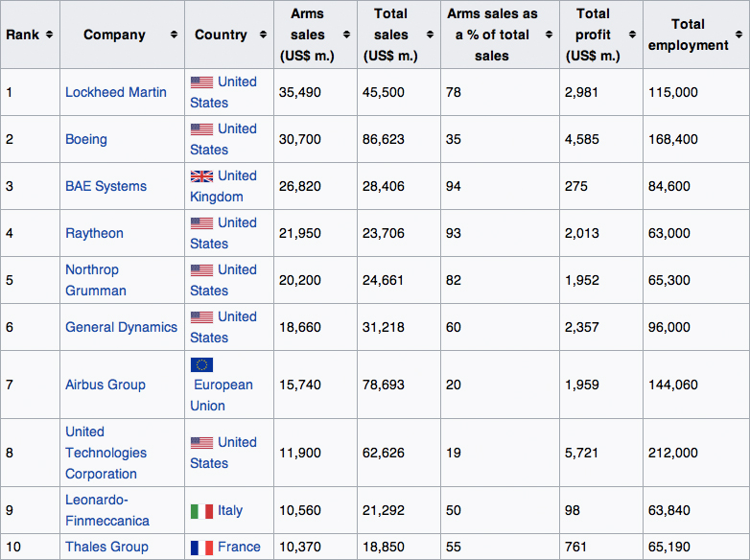Follow United States link in Boeing row
The image size is (750, 560).
223,139
